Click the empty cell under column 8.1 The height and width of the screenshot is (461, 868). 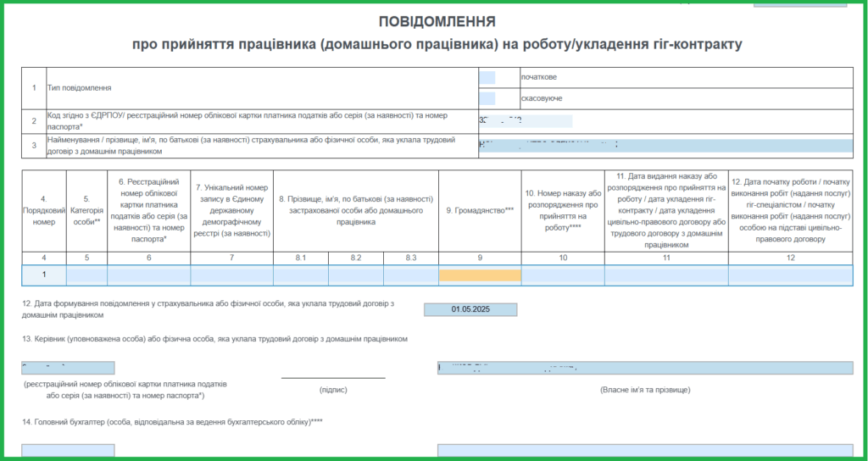click(300, 275)
